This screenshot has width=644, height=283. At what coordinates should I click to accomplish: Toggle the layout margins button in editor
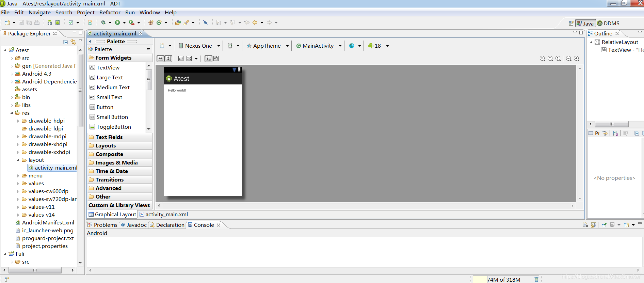point(181,59)
